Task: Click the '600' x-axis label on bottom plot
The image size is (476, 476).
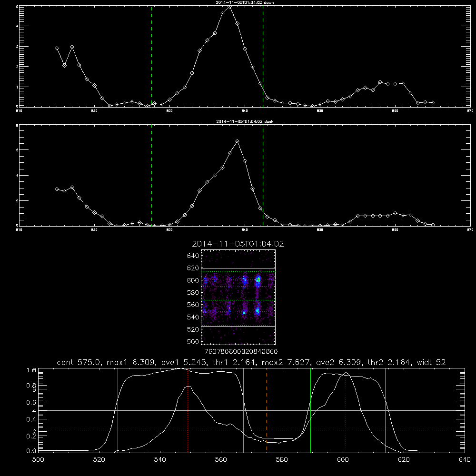Action: click(343, 460)
